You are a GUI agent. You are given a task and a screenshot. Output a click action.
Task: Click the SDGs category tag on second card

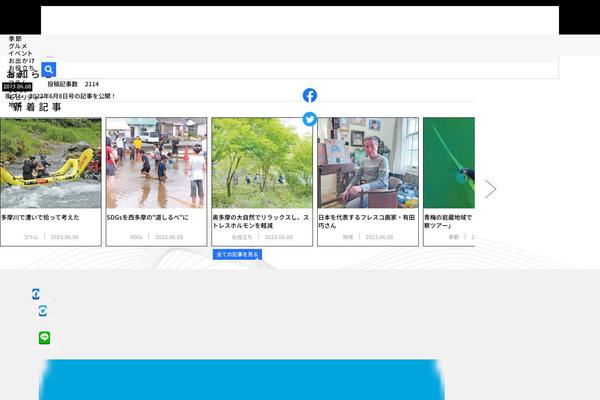pyautogui.click(x=136, y=237)
